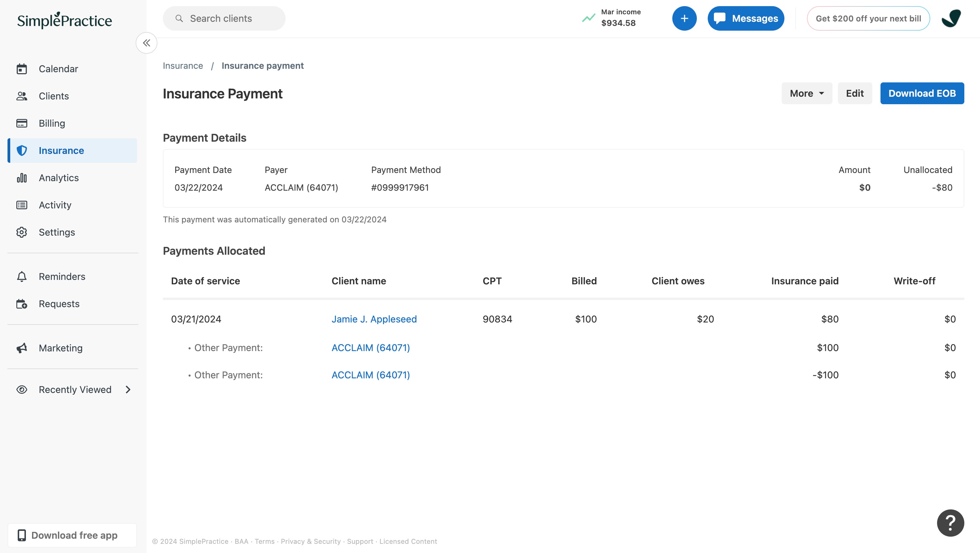Viewport: 980px width, 553px height.
Task: Click date of service 03/21/2024
Action: (x=196, y=319)
